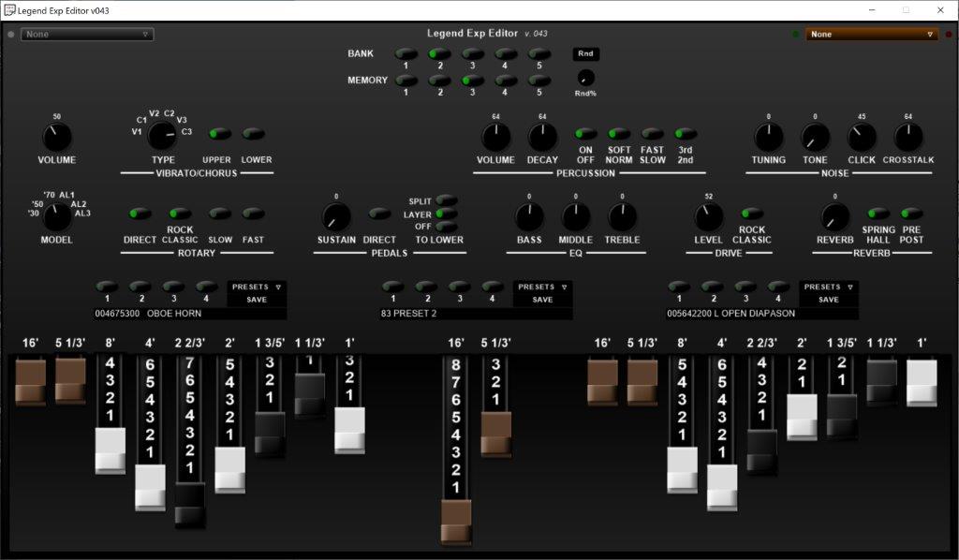The height and width of the screenshot is (560, 959).
Task: Toggle Vibrato/Chorus Upper LED
Action: coord(219,133)
